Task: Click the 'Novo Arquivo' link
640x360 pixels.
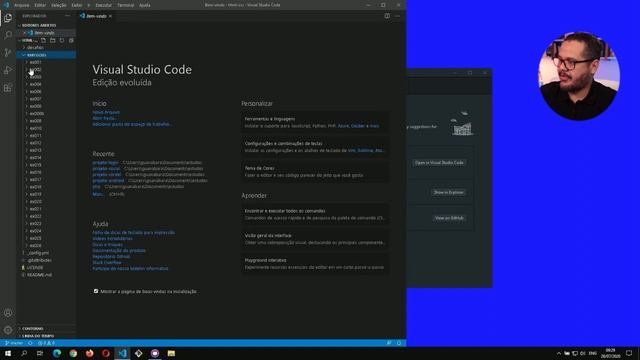Action: 106,112
